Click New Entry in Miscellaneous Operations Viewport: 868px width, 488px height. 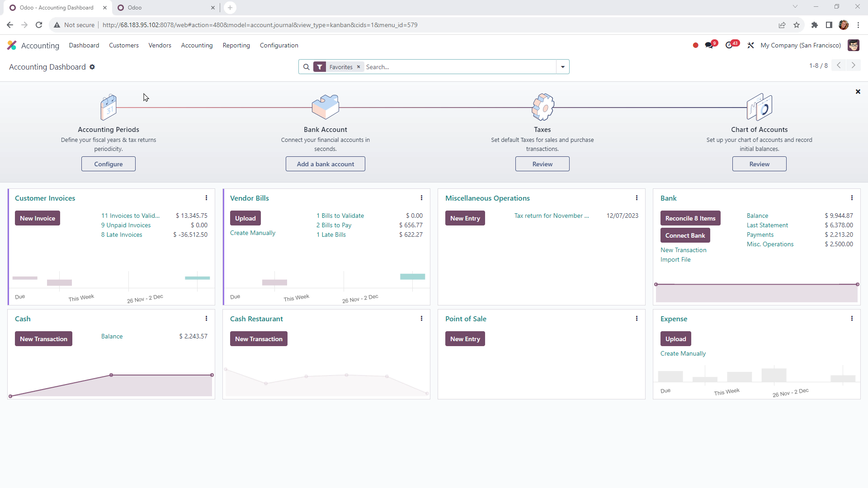click(465, 218)
